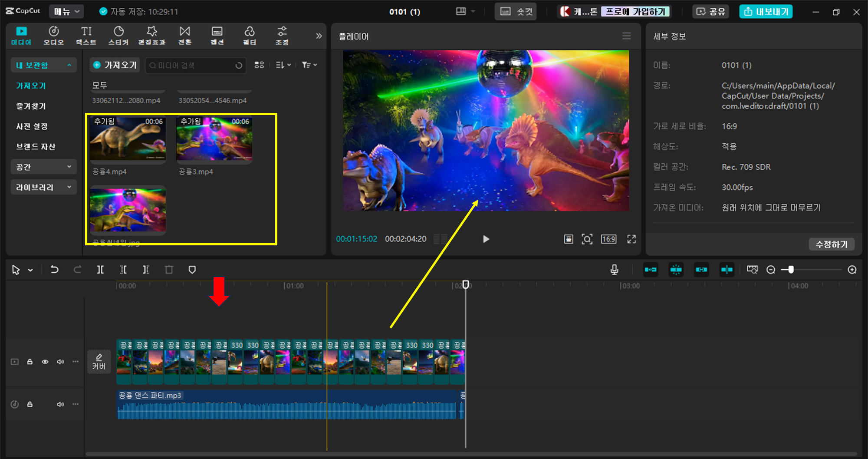Select the dinosaur thumbnail image at bottom
Screen dimensions: 868x459
128,210
